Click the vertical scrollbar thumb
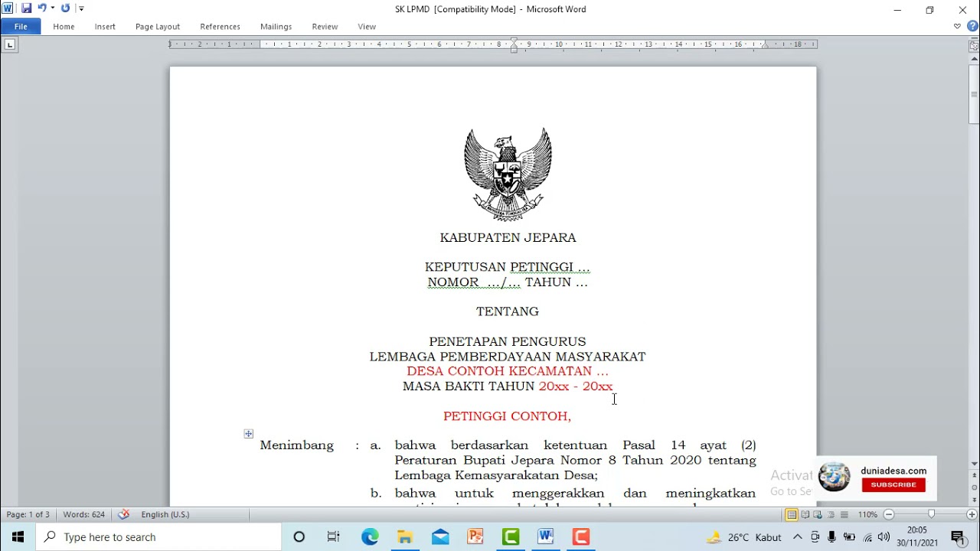 [974, 96]
